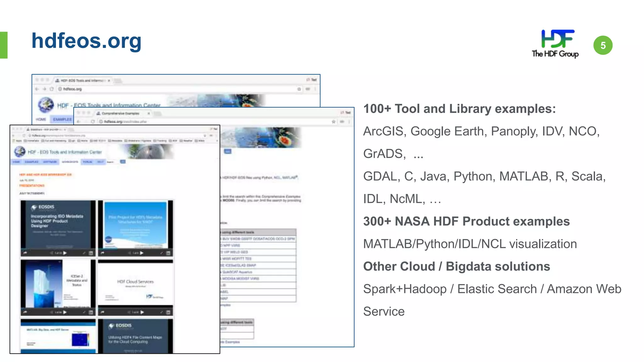Click the 'NPP VIIRS' table row

click(258, 245)
